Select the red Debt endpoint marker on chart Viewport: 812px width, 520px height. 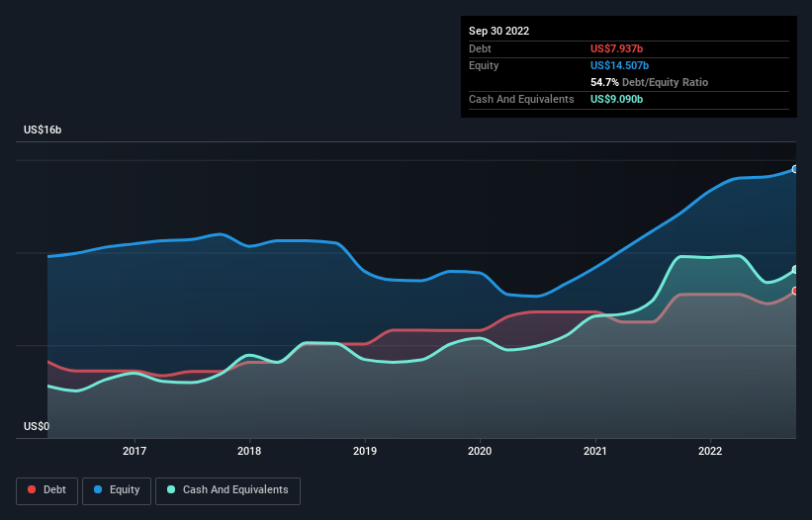point(795,291)
